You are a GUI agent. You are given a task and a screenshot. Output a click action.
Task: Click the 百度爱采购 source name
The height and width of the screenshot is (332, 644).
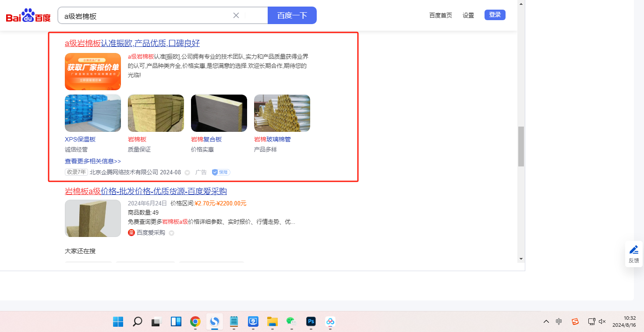click(x=151, y=233)
